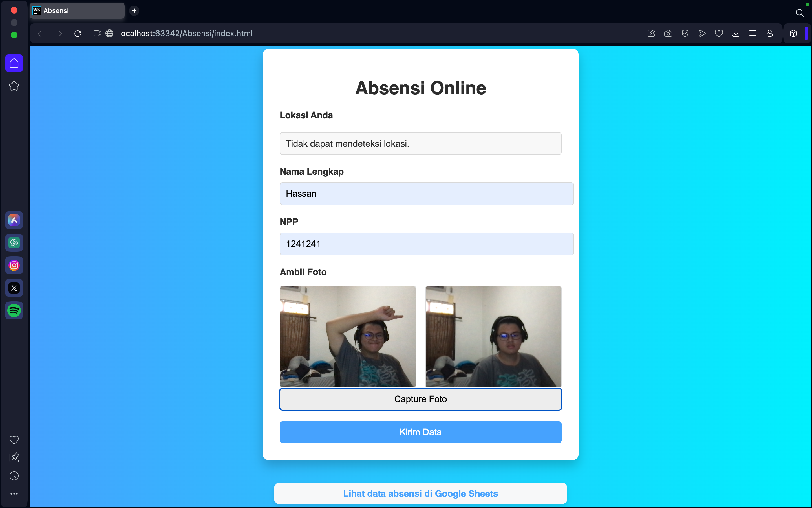This screenshot has width=812, height=508.
Task: Click the Nama Lengkap label
Action: click(x=311, y=172)
